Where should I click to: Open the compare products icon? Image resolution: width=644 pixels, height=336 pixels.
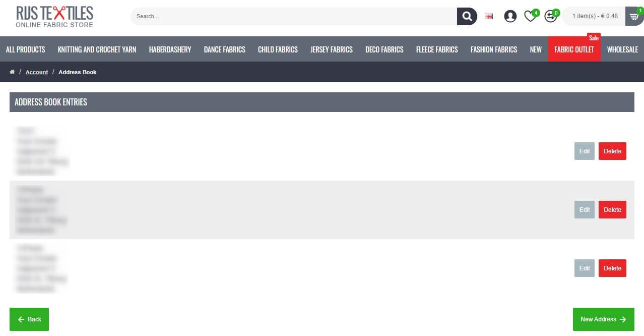[551, 16]
